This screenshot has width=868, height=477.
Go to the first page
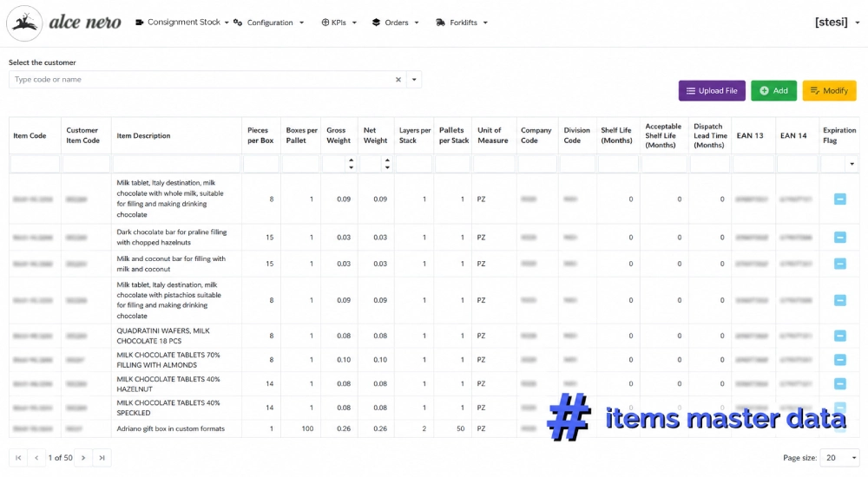(18, 458)
